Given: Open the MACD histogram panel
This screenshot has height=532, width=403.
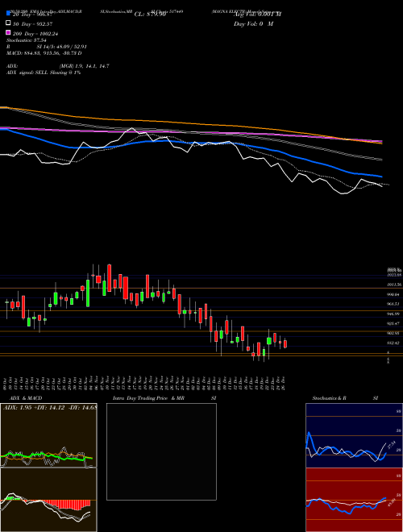Looking at the screenshot, I should [x=48, y=500].
